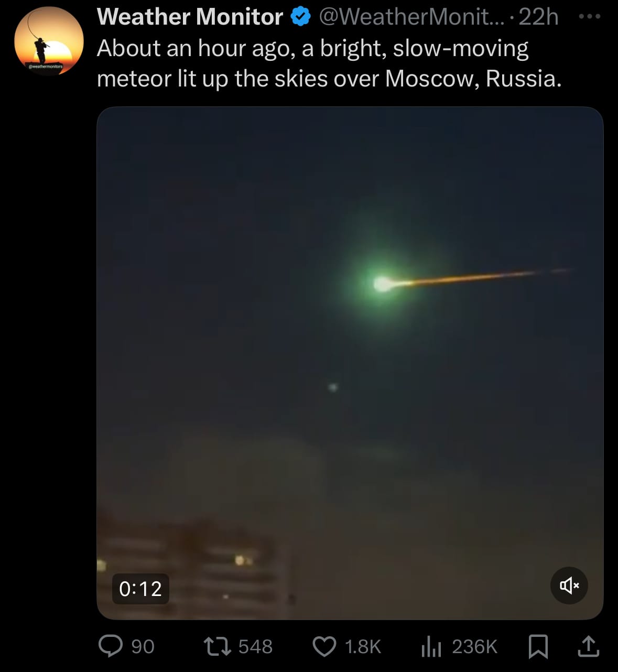Open the share post icon

pyautogui.click(x=588, y=646)
